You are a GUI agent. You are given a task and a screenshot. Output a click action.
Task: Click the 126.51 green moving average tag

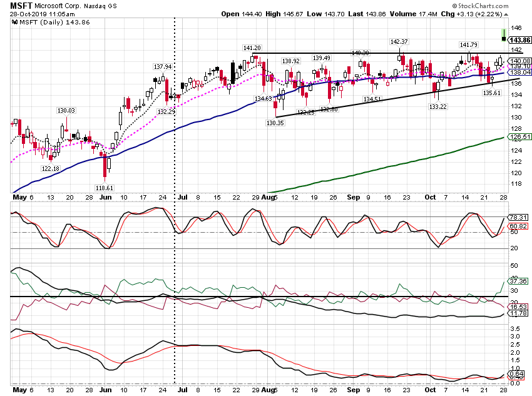519,136
